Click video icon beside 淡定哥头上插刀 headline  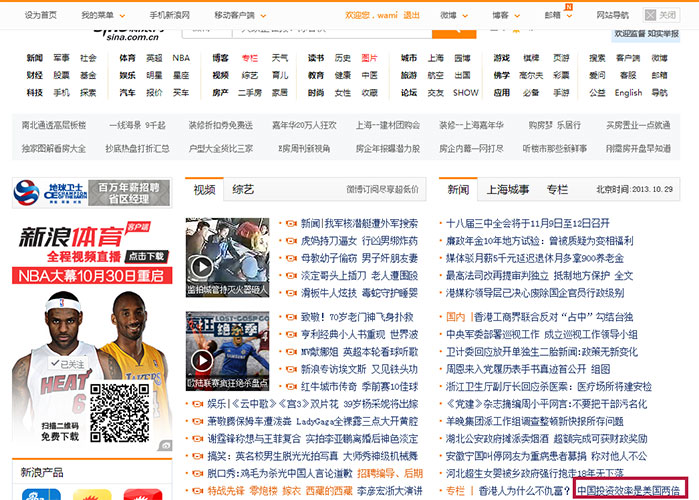point(291,276)
